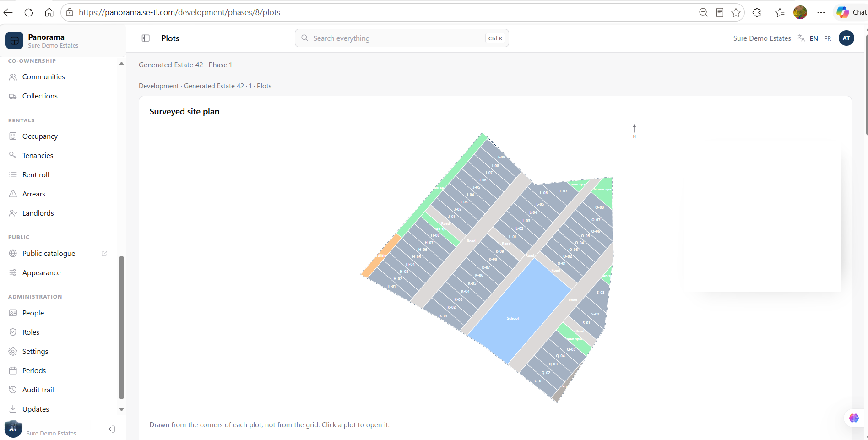Click the sidebar scroll-up arrow
The height and width of the screenshot is (440, 868).
[x=121, y=64]
